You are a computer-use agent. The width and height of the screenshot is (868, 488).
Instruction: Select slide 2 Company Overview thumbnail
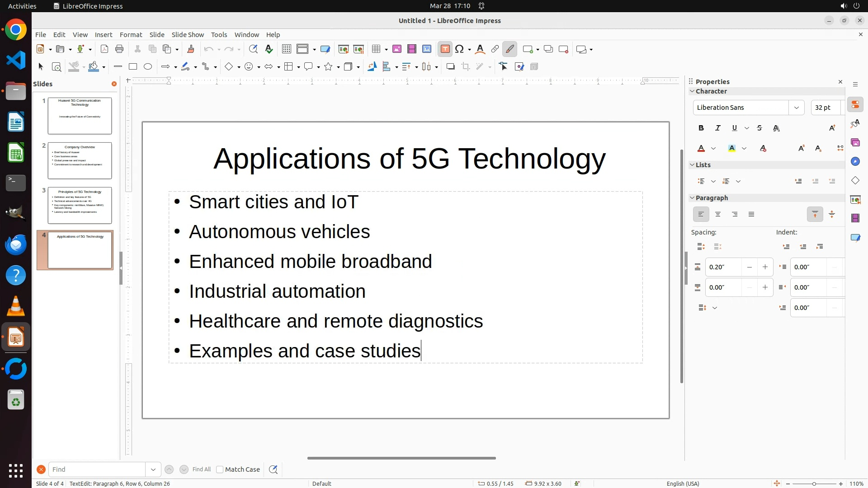point(80,160)
